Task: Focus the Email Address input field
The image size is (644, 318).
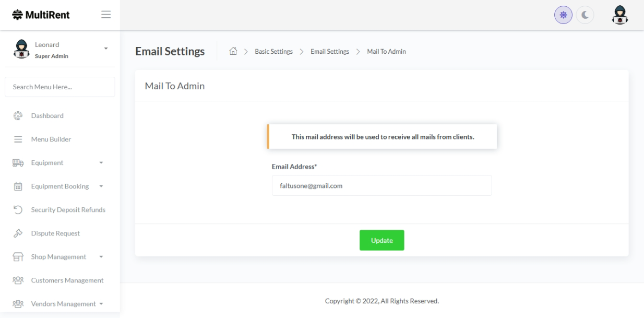Action: (x=381, y=185)
